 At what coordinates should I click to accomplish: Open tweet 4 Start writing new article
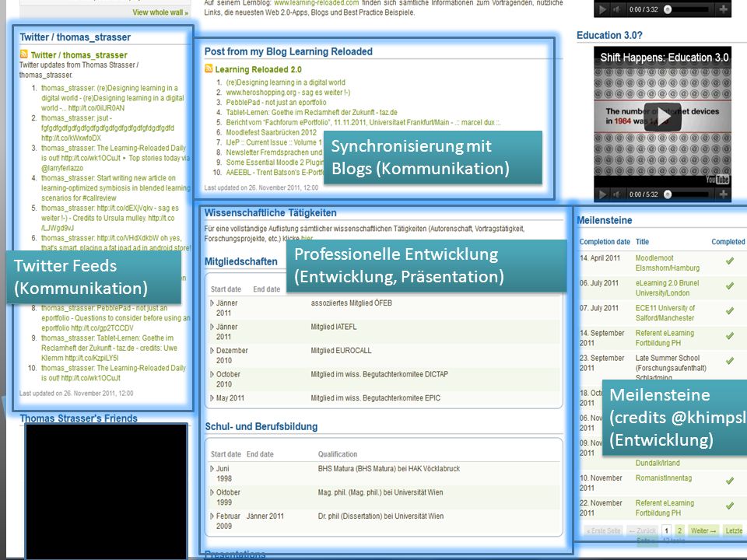116,188
